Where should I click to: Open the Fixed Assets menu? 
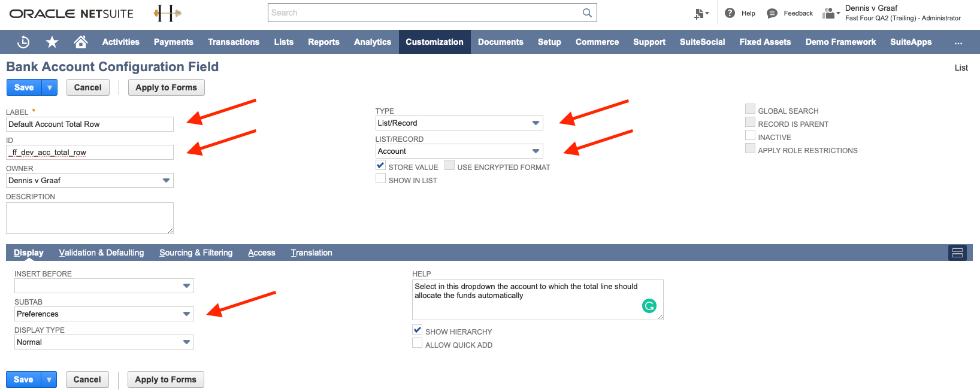pyautogui.click(x=765, y=42)
